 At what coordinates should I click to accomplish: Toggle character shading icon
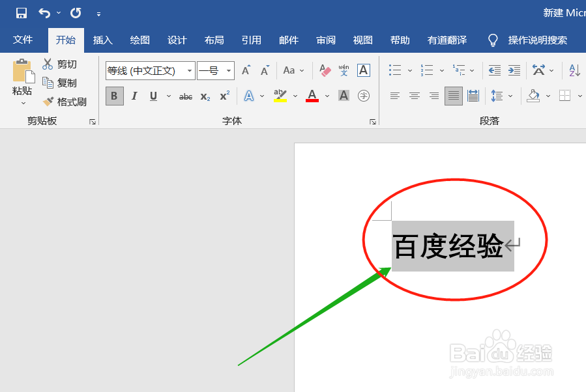344,96
